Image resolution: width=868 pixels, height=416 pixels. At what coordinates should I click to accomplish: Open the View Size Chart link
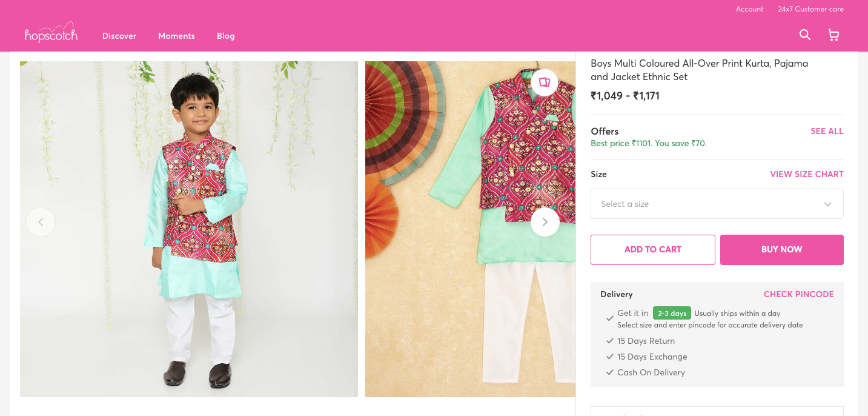pyautogui.click(x=806, y=174)
